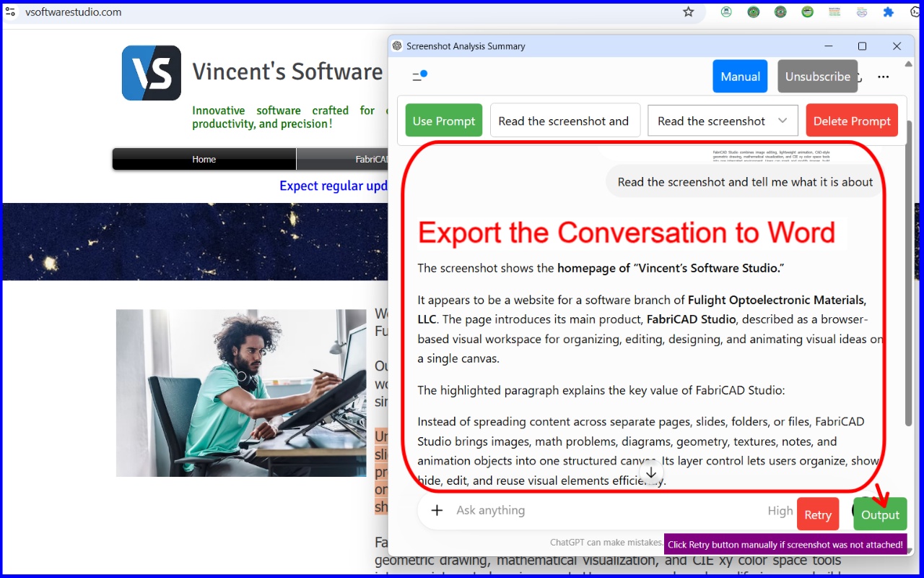
Task: Click the green Use Prompt button
Action: click(444, 121)
